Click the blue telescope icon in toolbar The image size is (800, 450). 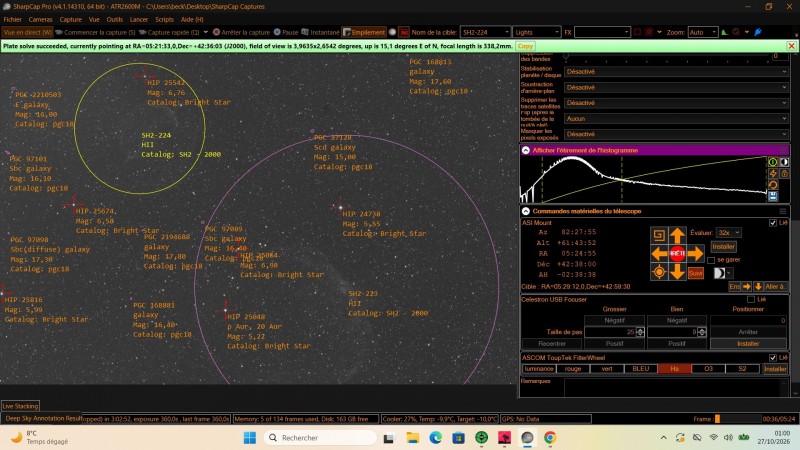point(758,32)
